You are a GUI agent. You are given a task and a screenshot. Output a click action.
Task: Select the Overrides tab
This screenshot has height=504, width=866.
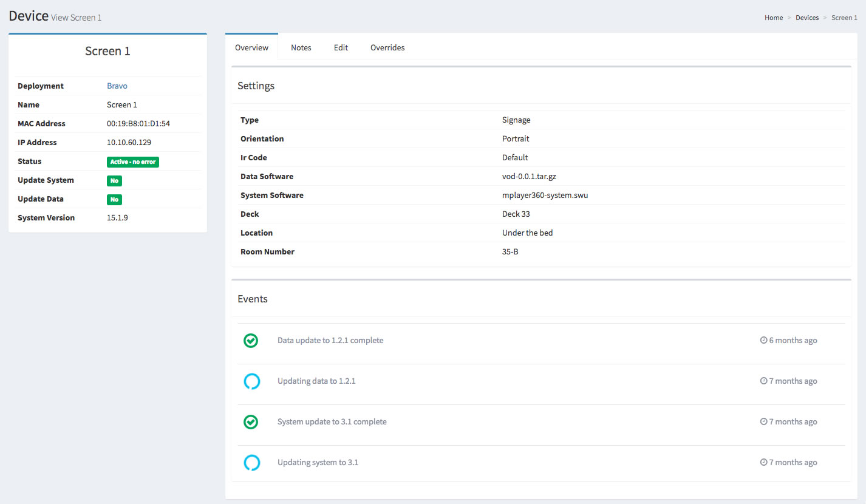coord(387,47)
